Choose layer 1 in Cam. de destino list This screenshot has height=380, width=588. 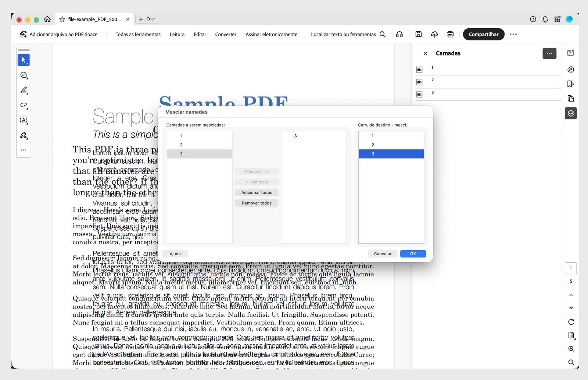pyautogui.click(x=391, y=136)
